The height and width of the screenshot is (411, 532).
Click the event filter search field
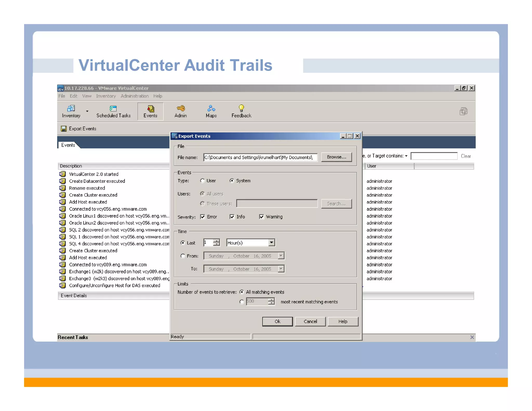coord(434,156)
